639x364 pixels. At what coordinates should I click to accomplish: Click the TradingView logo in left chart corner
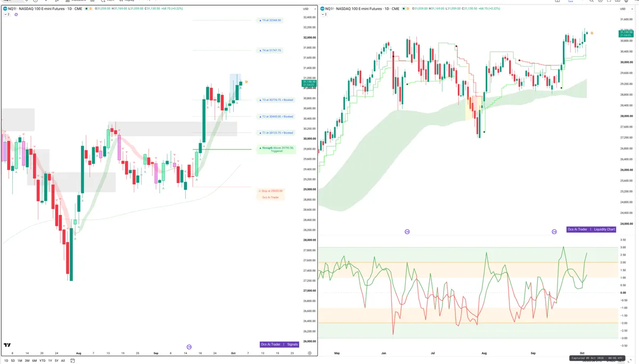point(7,345)
